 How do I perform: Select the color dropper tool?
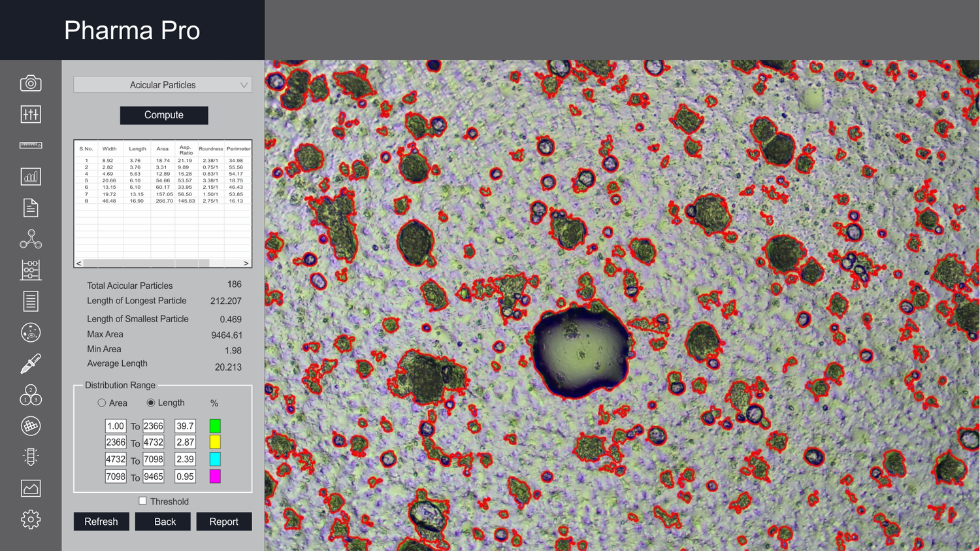point(31,363)
